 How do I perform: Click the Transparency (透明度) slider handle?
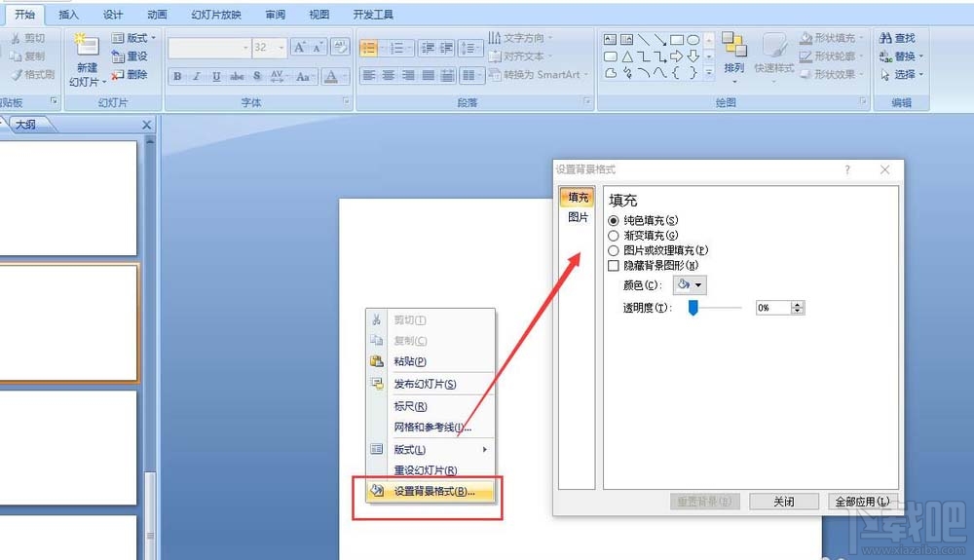coord(693,308)
